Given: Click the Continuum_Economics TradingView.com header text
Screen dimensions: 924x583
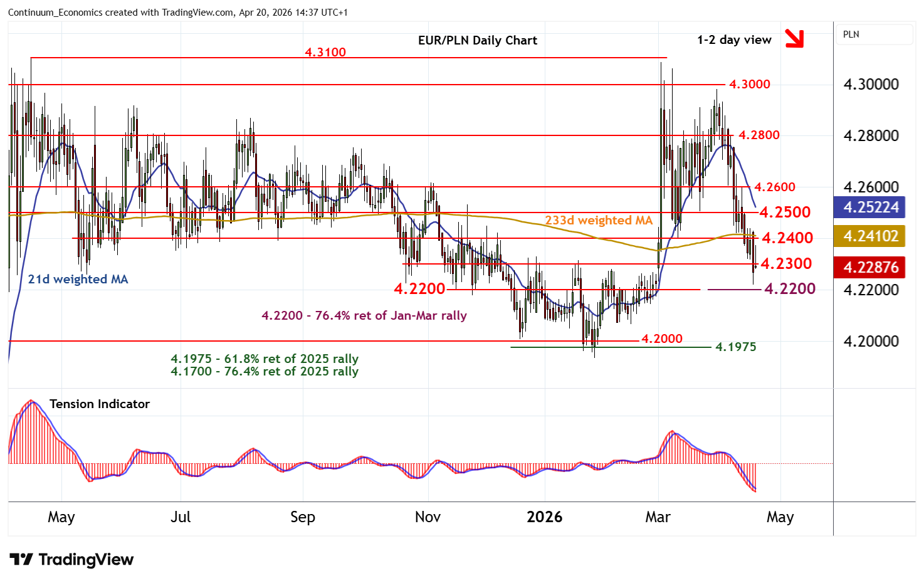Looking at the screenshot, I should tap(177, 13).
